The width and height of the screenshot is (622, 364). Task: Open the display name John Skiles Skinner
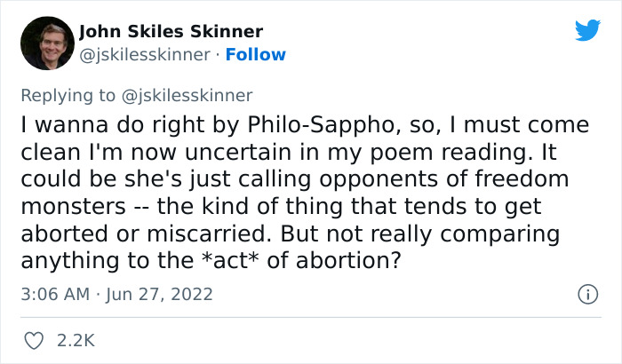(x=171, y=32)
